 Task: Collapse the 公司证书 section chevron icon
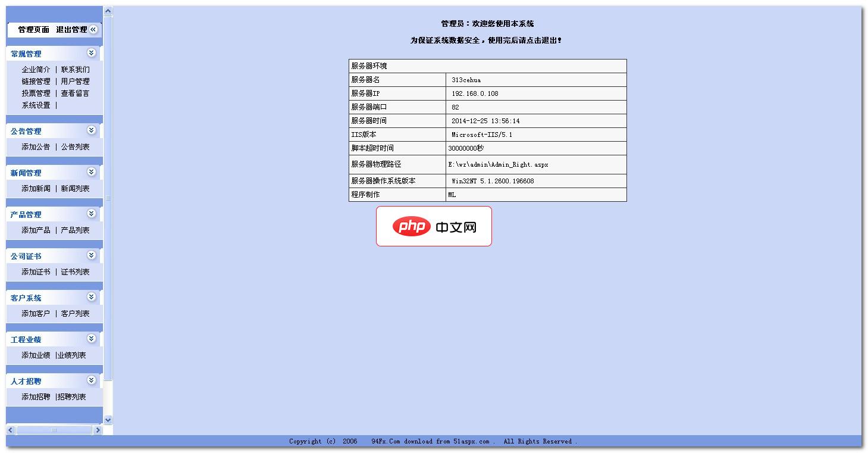pos(91,255)
